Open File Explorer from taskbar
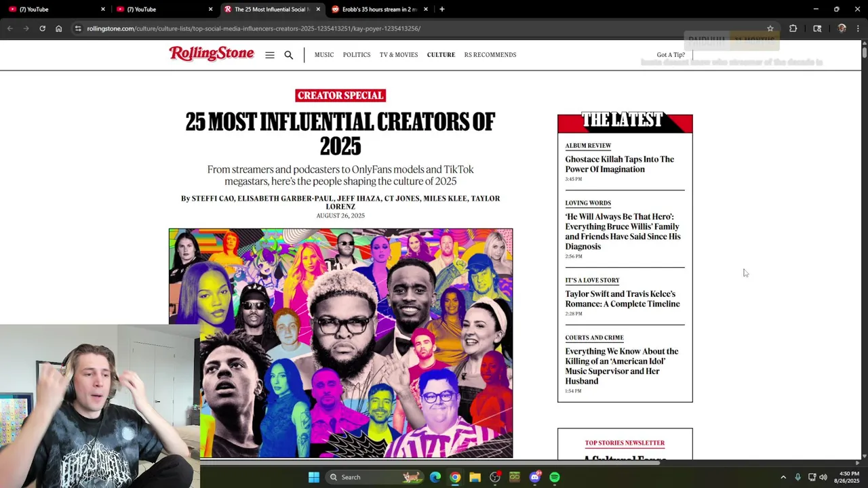 tap(475, 477)
